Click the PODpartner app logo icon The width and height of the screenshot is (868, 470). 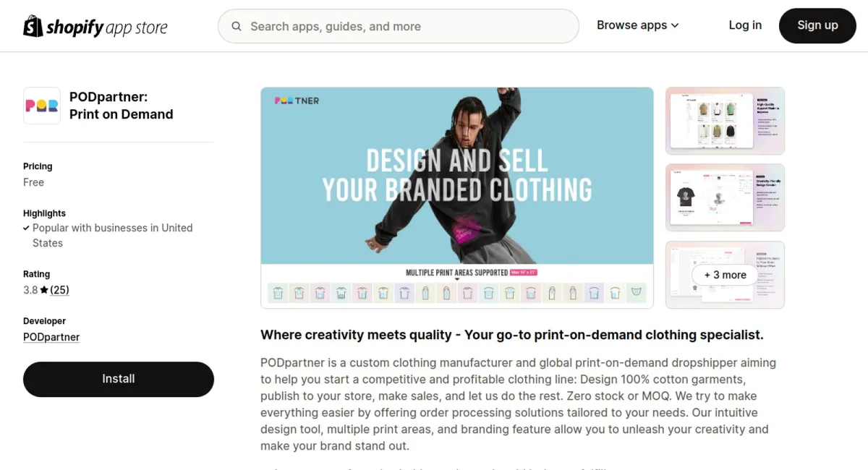coord(42,106)
